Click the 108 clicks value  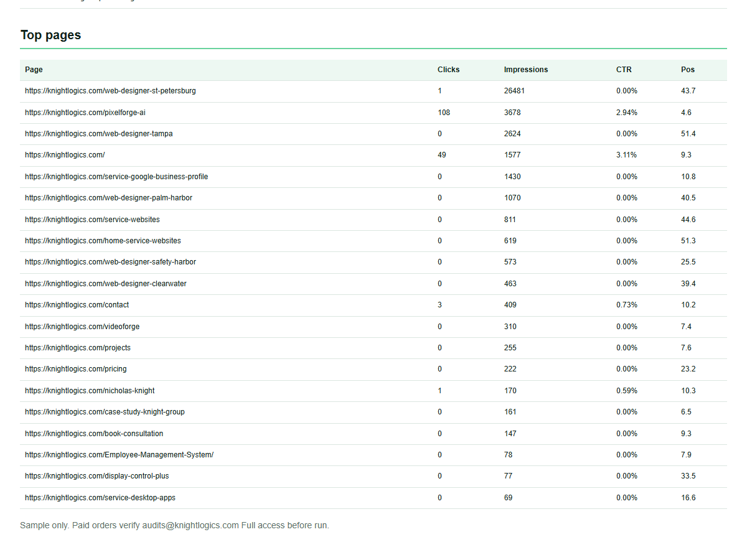(x=444, y=113)
